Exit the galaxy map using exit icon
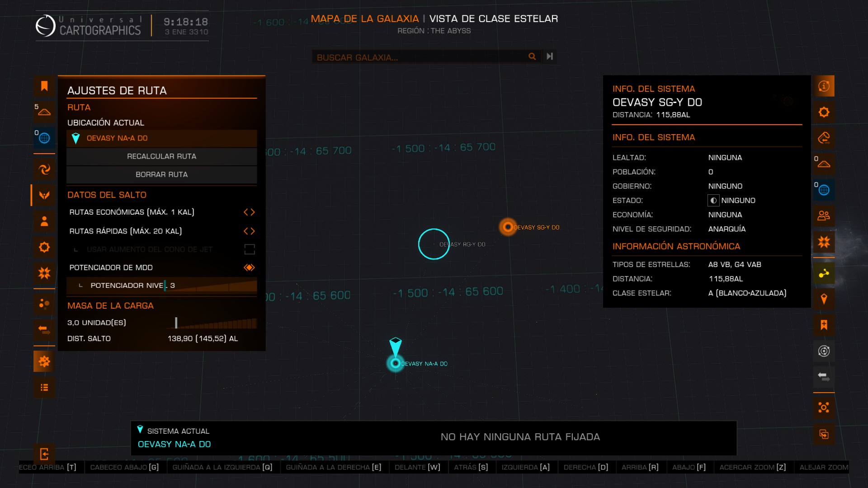The height and width of the screenshot is (488, 868). point(44,454)
